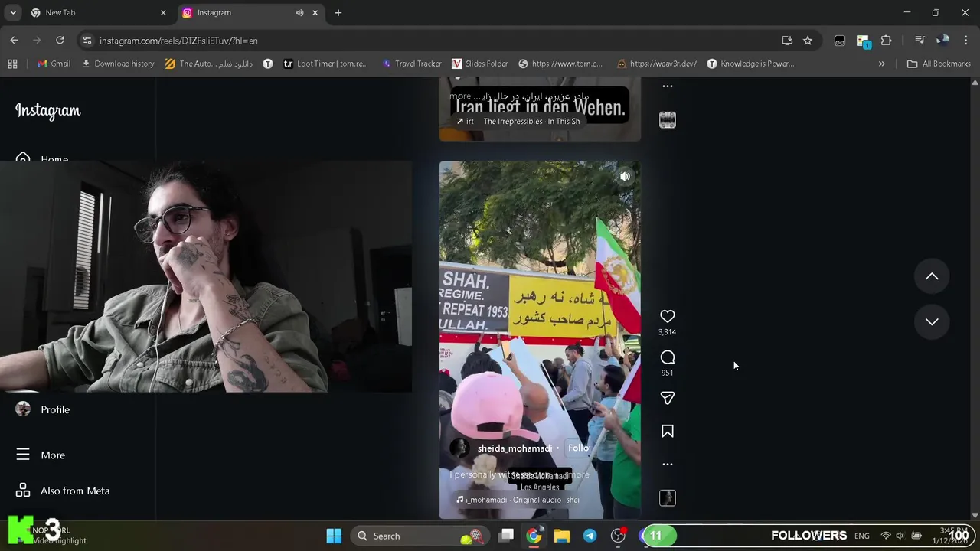Open the apps grid in the bookmarks bar
Screen dimensions: 980x551
[x=12, y=64]
